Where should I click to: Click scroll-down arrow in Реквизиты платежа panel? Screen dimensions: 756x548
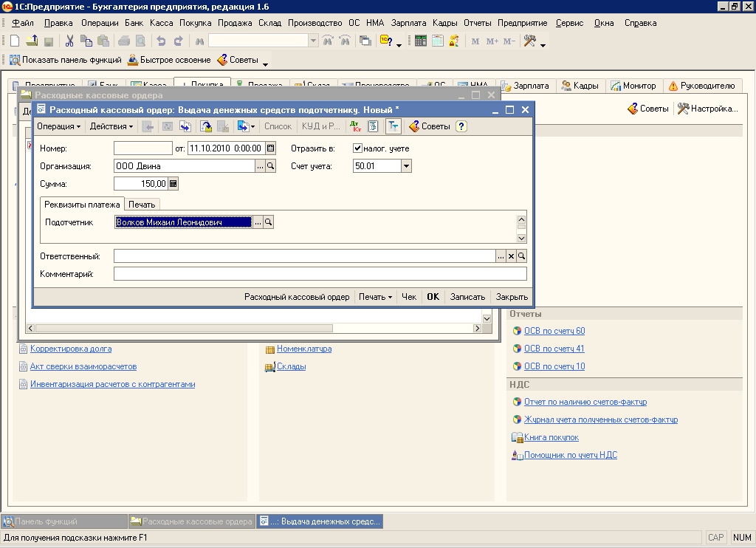click(521, 239)
